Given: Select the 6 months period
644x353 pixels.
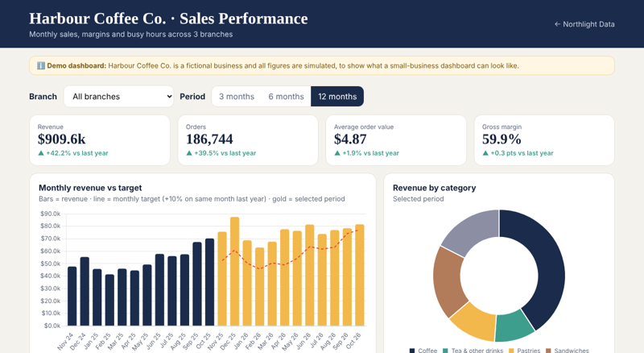Looking at the screenshot, I should click(x=287, y=96).
